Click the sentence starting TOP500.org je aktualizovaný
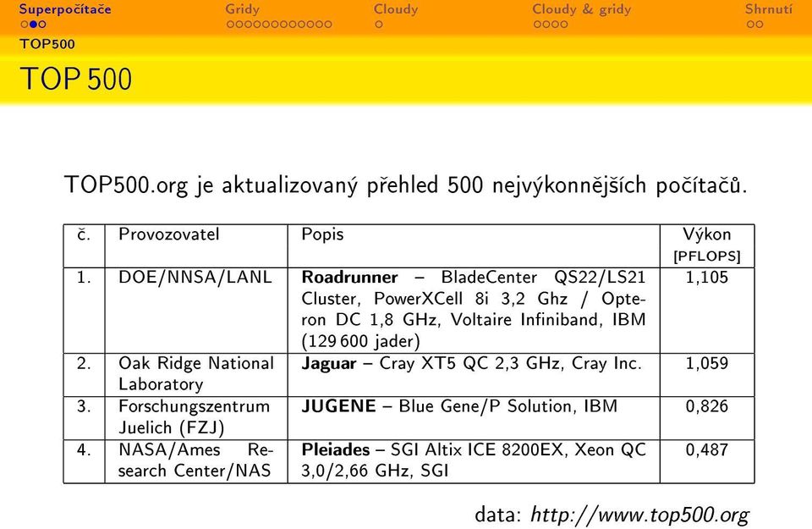Image resolution: width=812 pixels, height=529 pixels. click(x=405, y=185)
